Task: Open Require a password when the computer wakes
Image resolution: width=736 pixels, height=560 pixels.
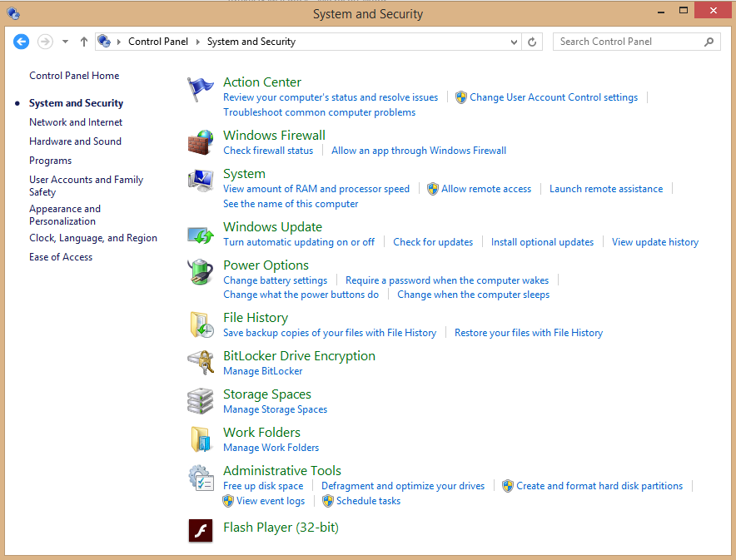Action: click(x=447, y=280)
